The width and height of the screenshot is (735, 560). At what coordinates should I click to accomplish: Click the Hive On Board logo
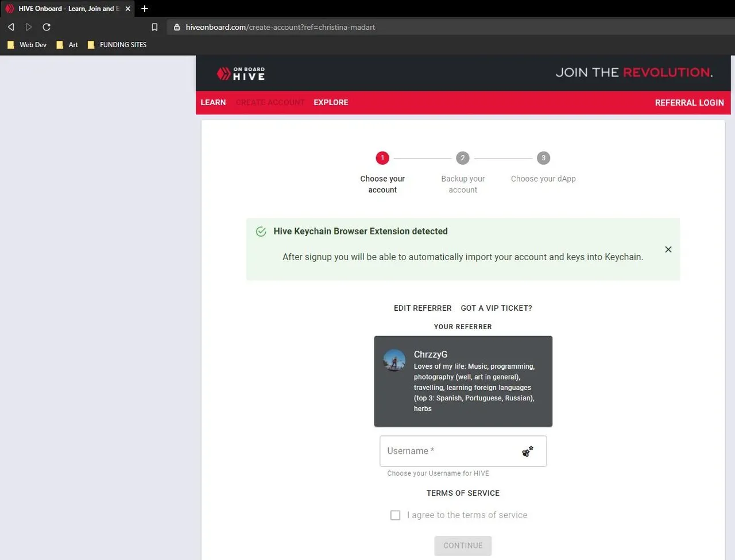coord(241,74)
